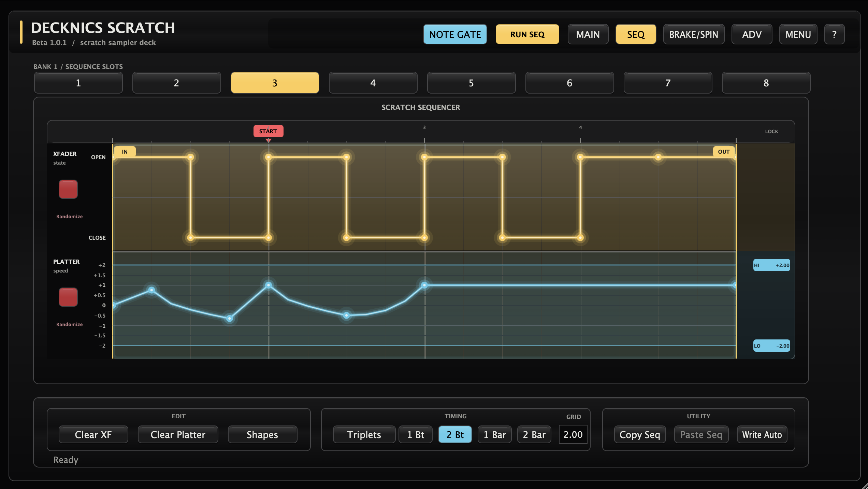
Task: Click Randomize under PLATTER
Action: (69, 324)
